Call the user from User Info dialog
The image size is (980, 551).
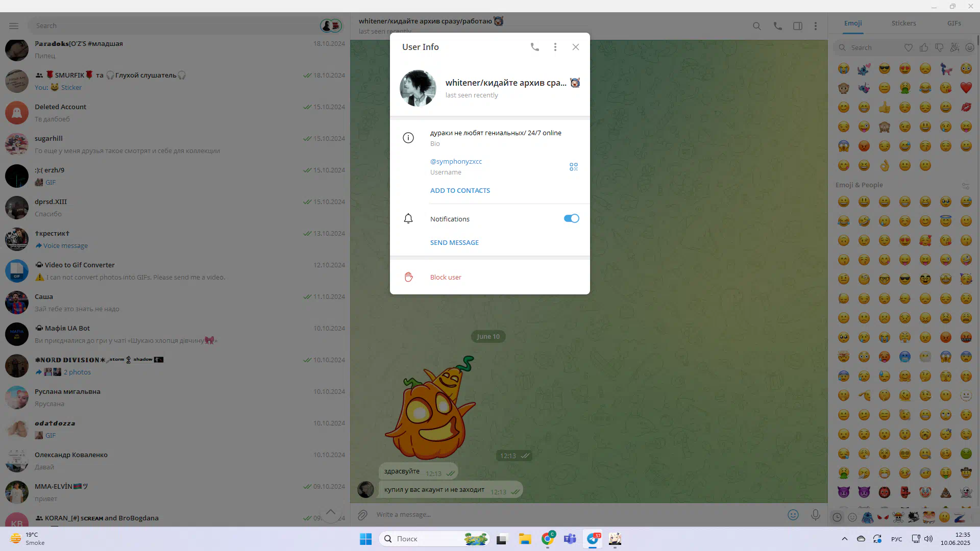click(534, 47)
